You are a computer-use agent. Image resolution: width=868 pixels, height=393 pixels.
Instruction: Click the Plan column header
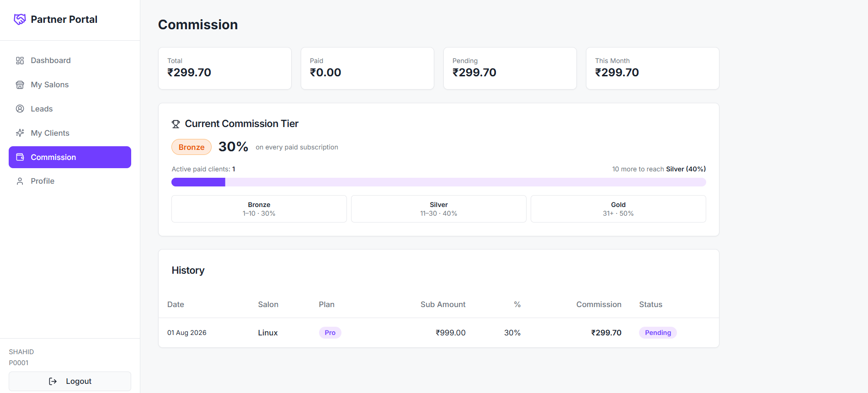(x=327, y=304)
